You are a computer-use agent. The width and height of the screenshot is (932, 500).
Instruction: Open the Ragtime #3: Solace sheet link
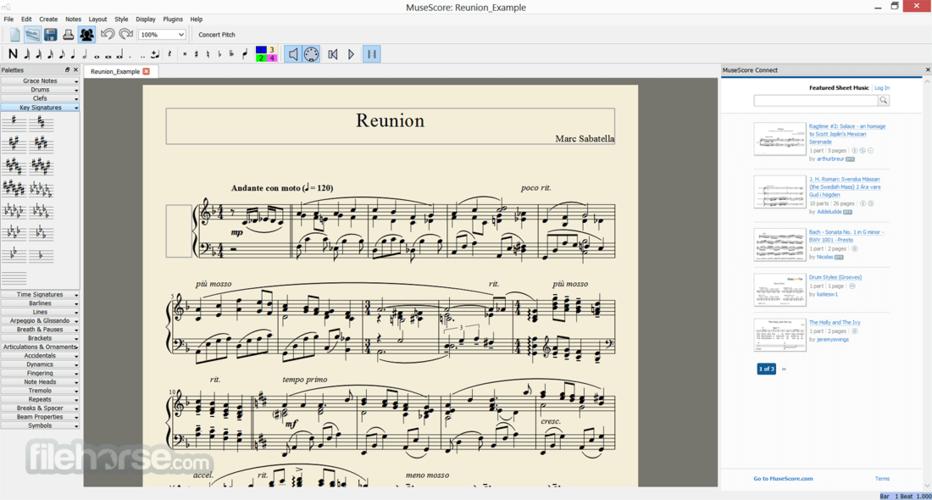tap(846, 134)
